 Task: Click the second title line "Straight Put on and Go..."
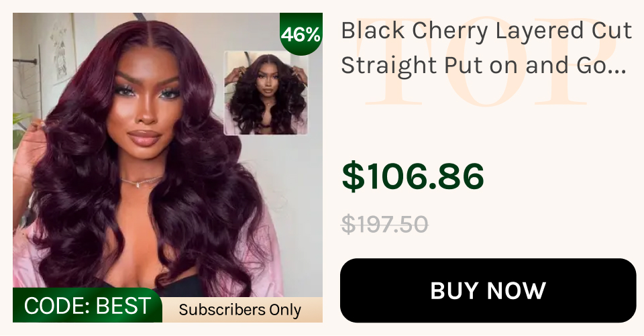pos(484,65)
